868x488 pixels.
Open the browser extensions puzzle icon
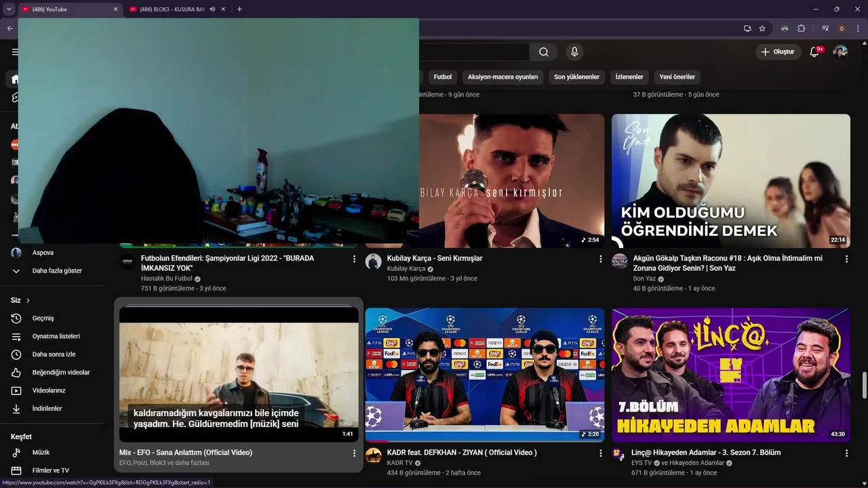801,28
